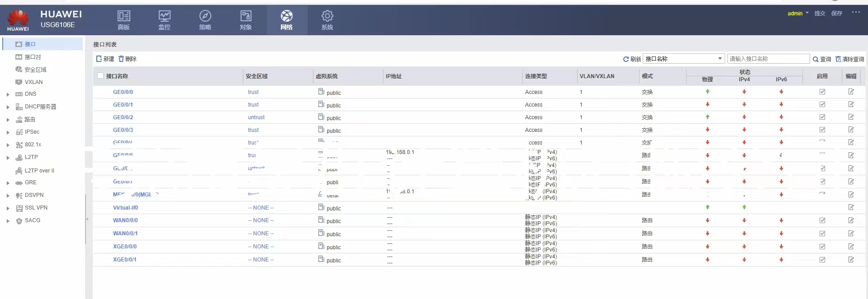
Task: Click the 新建 button
Action: pyautogui.click(x=105, y=59)
